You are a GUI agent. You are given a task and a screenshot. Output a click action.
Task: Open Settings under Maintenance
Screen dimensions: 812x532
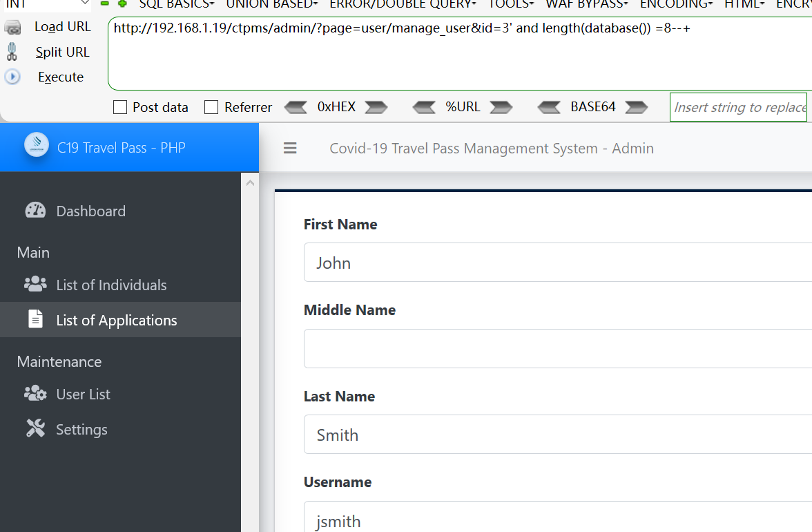point(120,430)
